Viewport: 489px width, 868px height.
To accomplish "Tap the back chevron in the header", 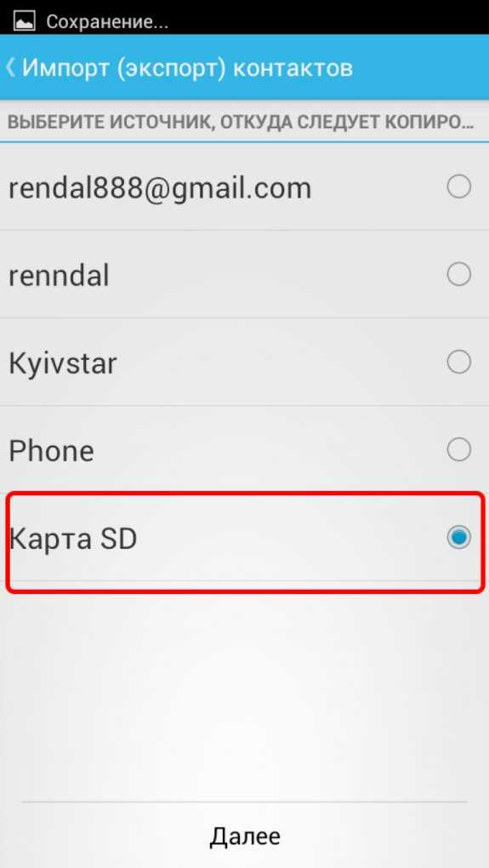I will pyautogui.click(x=10, y=68).
